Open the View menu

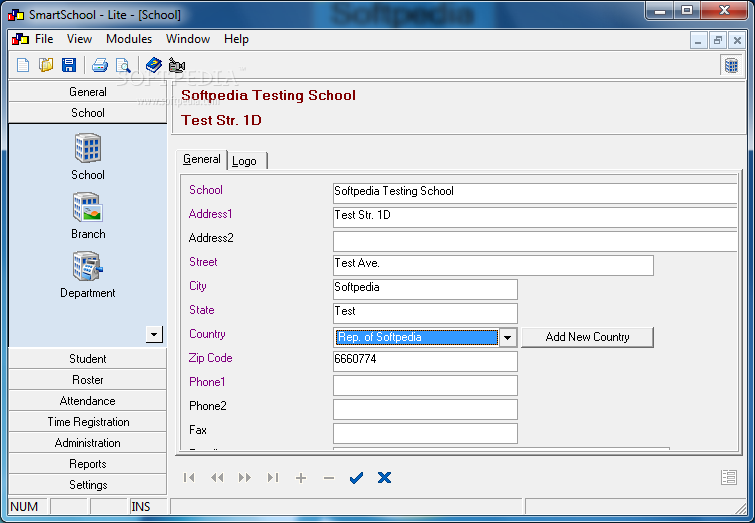[x=79, y=39]
